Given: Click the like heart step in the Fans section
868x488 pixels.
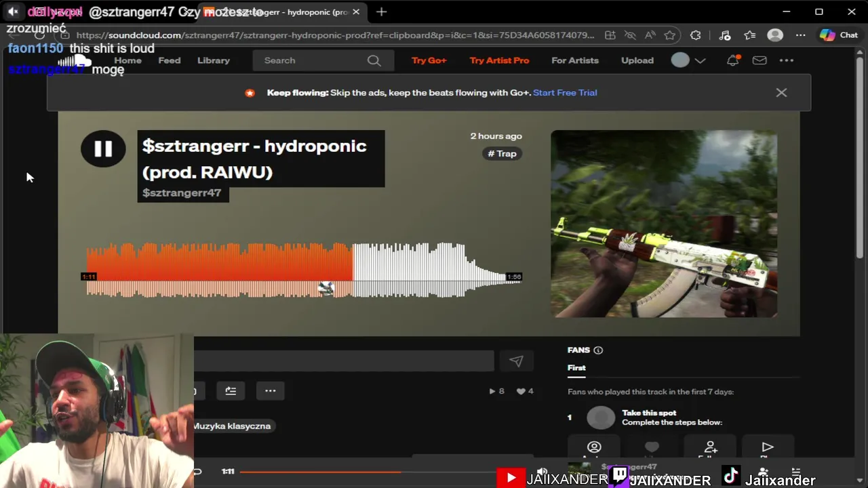Looking at the screenshot, I should coord(652,447).
